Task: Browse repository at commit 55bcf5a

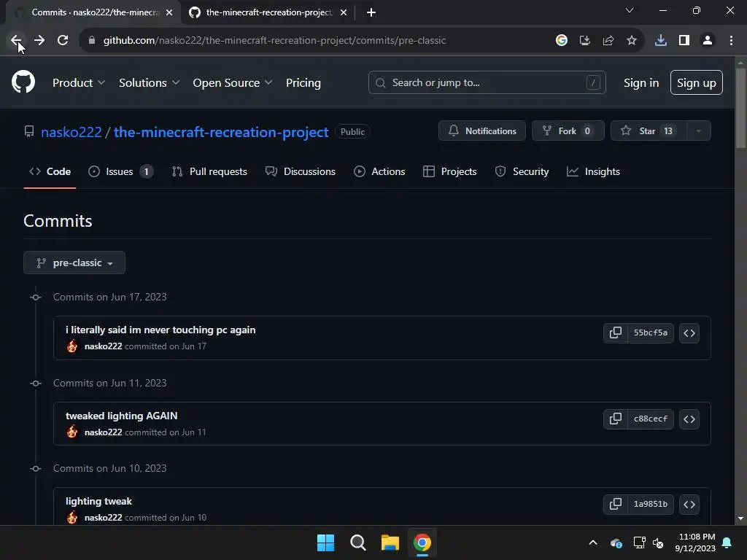Action: click(689, 332)
